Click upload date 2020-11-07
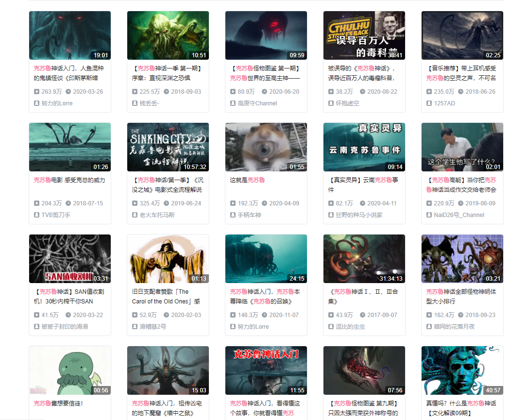This screenshot has height=420, width=509. tap(284, 315)
